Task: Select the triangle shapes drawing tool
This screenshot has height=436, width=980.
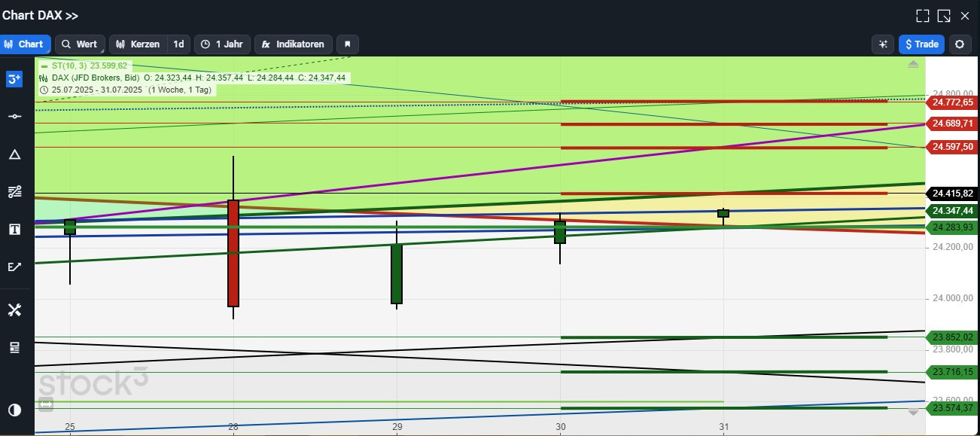Action: tap(14, 154)
